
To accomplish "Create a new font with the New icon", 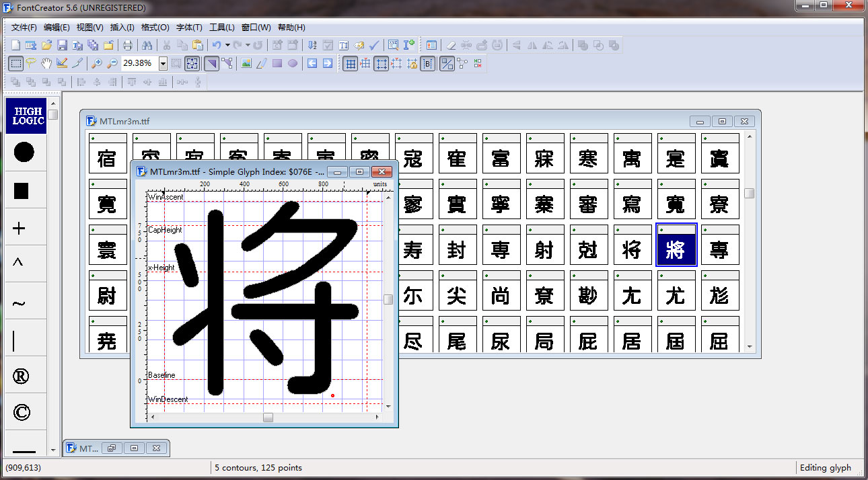I will (16, 45).
